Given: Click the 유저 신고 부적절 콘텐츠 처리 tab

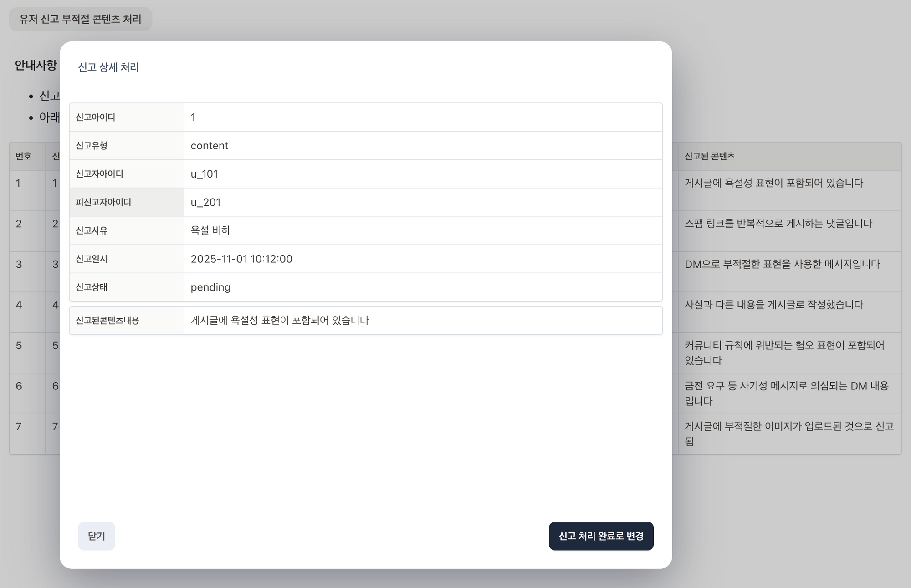Looking at the screenshot, I should click(x=80, y=19).
